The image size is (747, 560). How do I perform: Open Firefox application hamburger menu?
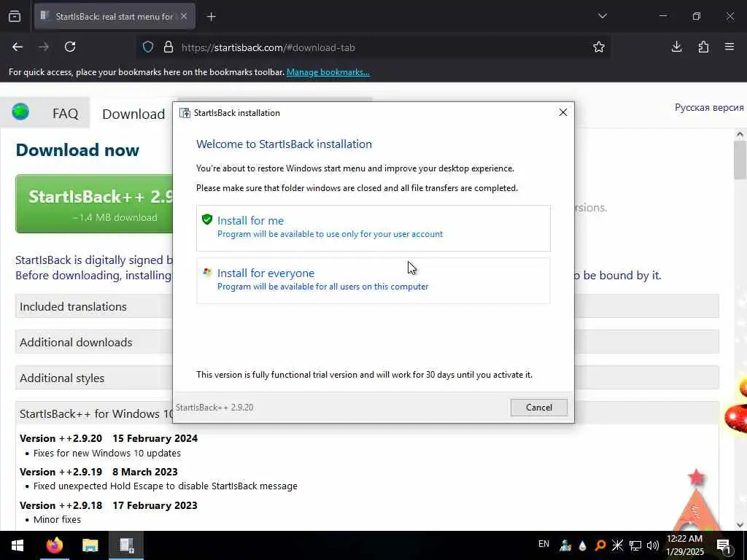[x=729, y=47]
